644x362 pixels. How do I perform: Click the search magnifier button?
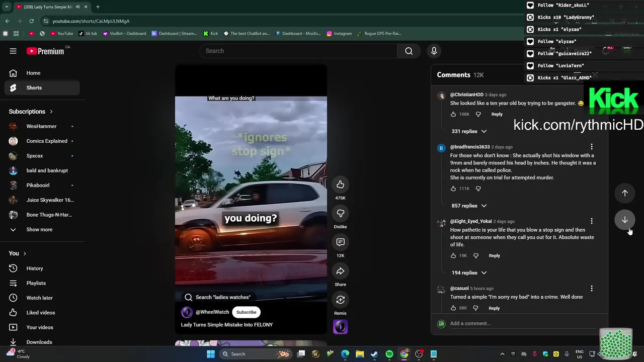pos(409,51)
